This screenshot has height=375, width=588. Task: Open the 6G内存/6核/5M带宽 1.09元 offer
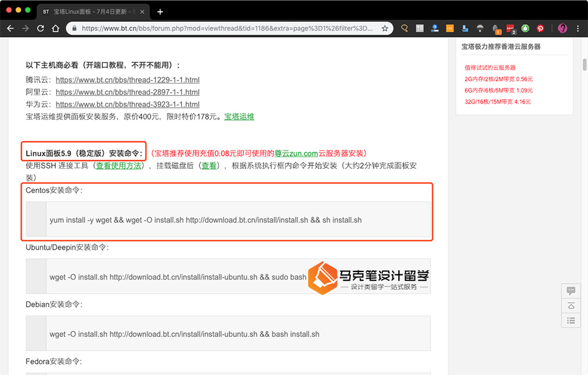pyautogui.click(x=499, y=90)
